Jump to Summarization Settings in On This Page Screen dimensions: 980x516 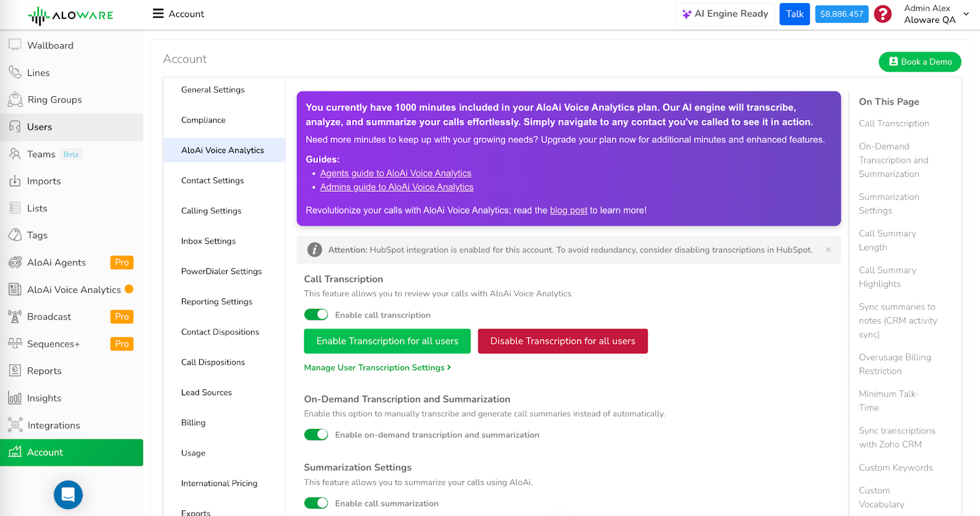click(889, 203)
